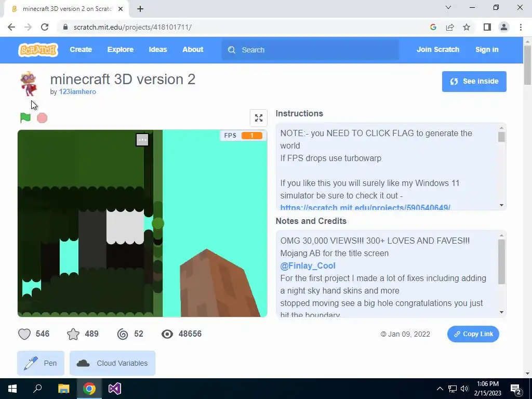
Task: Click the Copy Link button
Action: coord(473,334)
